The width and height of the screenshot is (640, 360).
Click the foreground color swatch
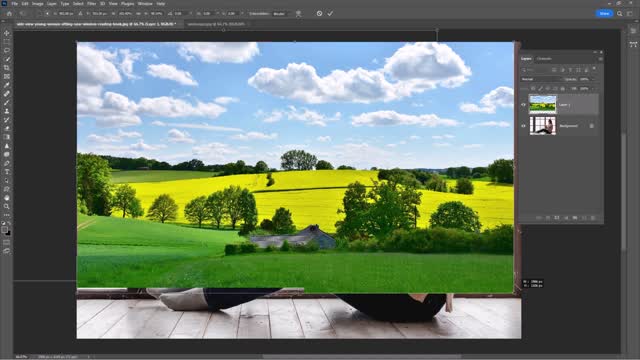coord(4,230)
